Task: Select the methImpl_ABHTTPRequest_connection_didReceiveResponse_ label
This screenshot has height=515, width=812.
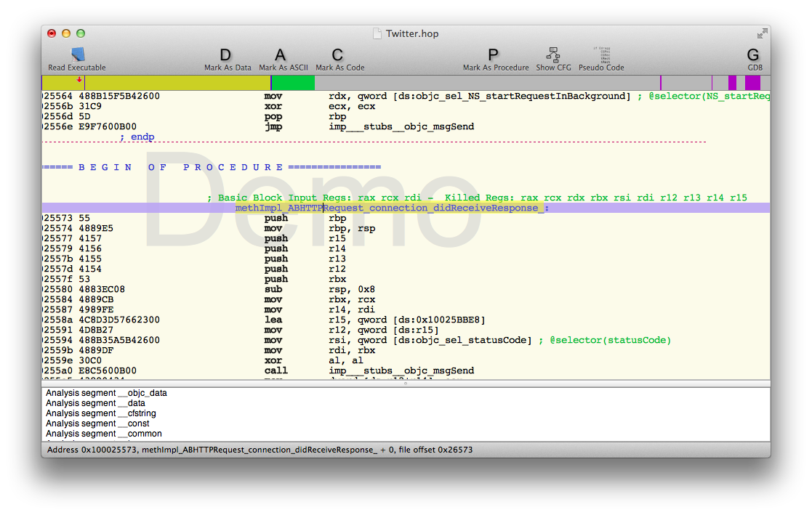Action: click(x=390, y=208)
